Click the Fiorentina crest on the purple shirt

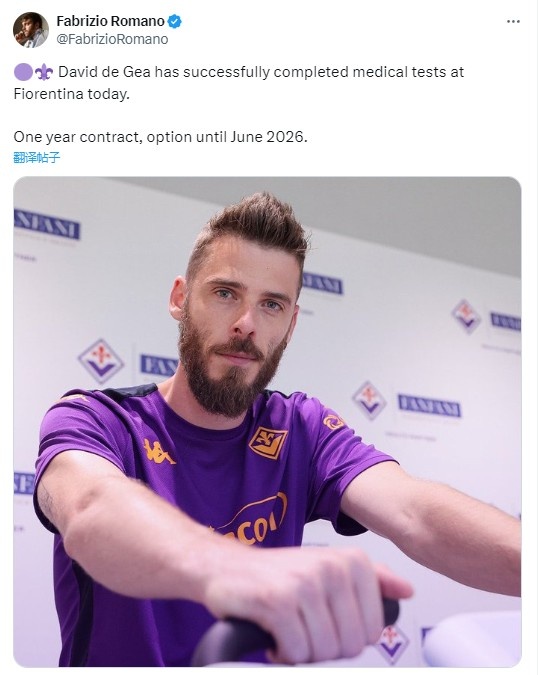pos(268,443)
